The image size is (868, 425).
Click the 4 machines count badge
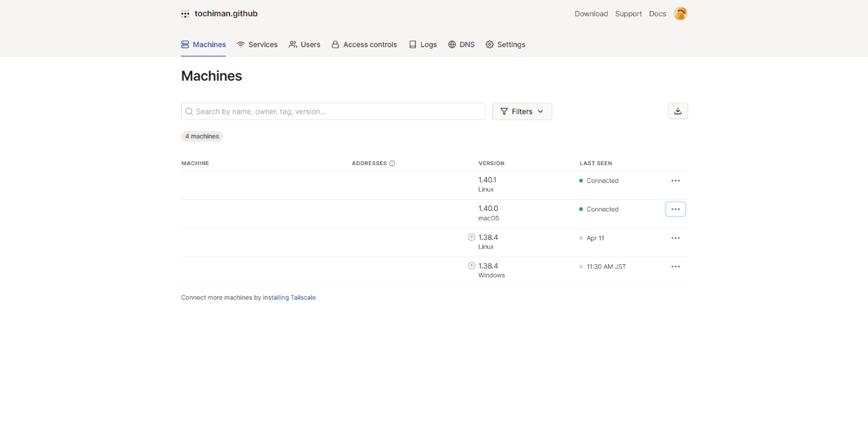click(x=202, y=136)
